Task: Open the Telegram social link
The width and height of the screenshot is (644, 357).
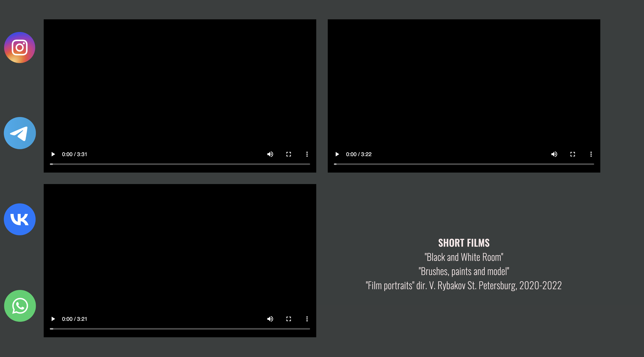Action: point(20,133)
